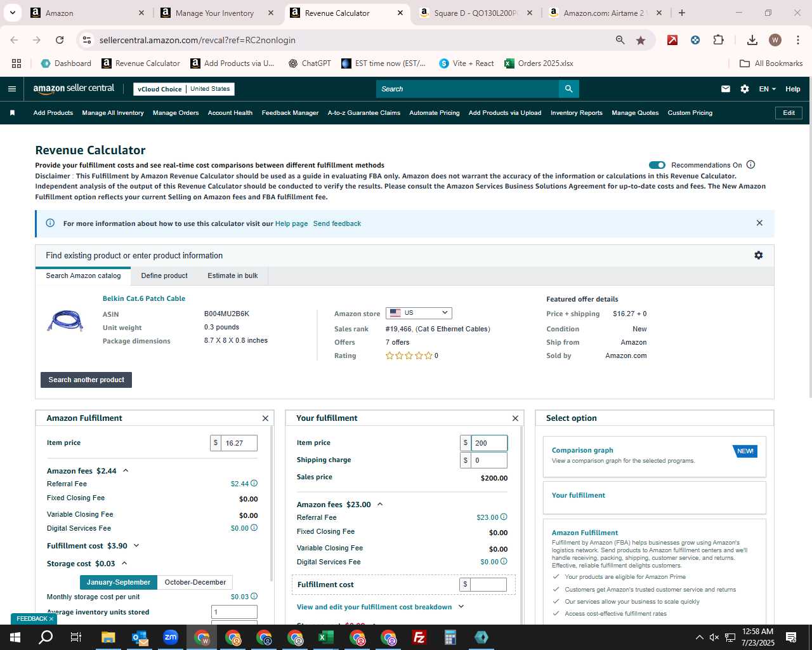Open the EN language dropdown
The width and height of the screenshot is (812, 650).
[x=767, y=89]
